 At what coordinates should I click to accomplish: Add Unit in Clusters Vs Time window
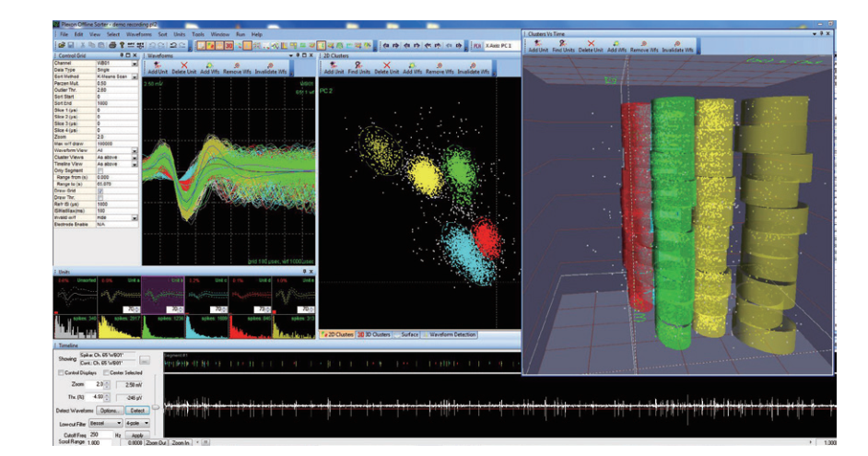tap(538, 46)
